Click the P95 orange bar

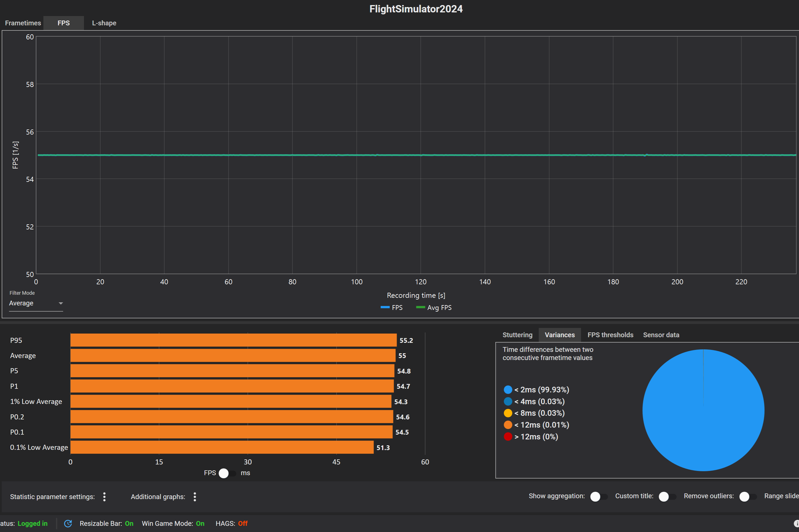pos(233,340)
